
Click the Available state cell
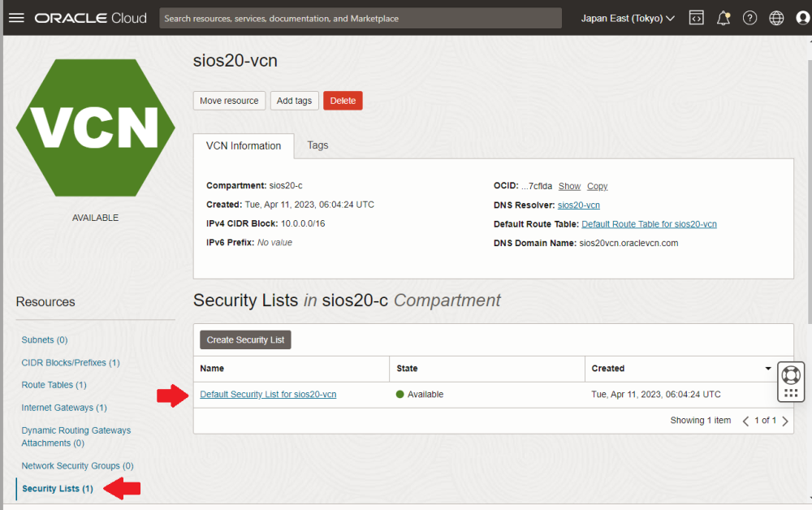click(x=420, y=395)
